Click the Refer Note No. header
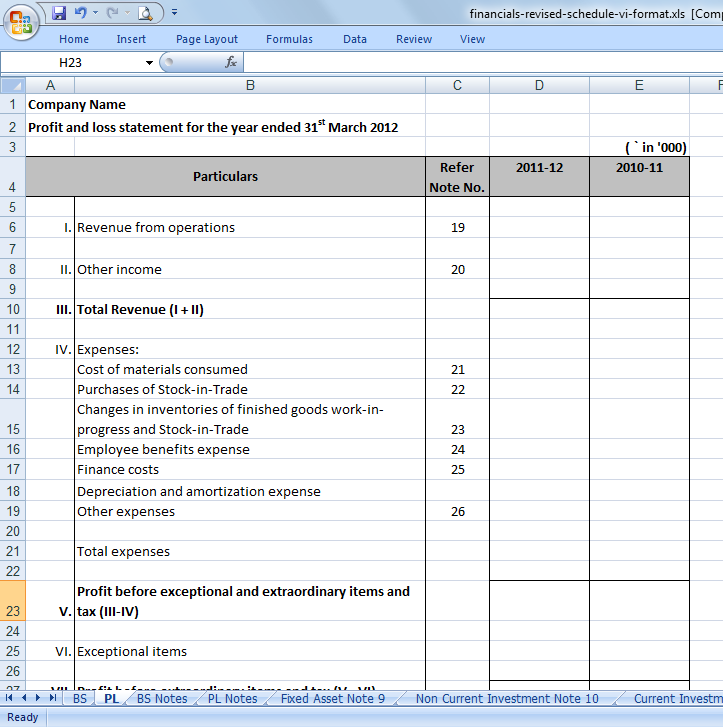The image size is (723, 727). [x=457, y=177]
